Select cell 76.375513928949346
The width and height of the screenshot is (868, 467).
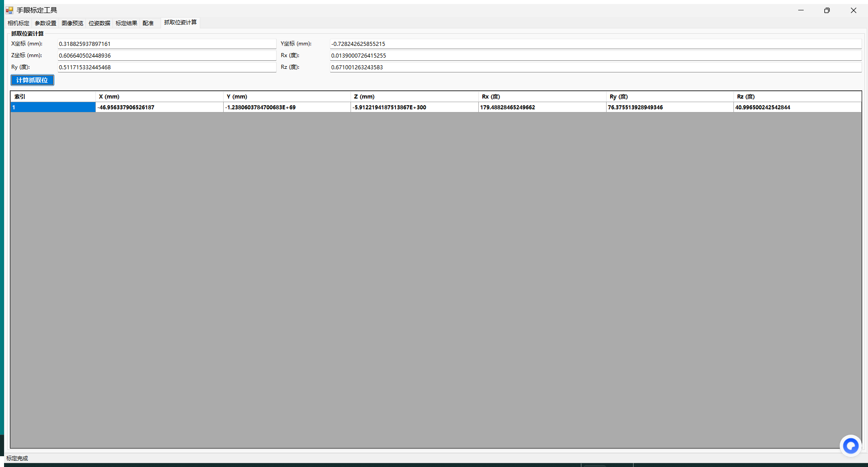(x=670, y=107)
